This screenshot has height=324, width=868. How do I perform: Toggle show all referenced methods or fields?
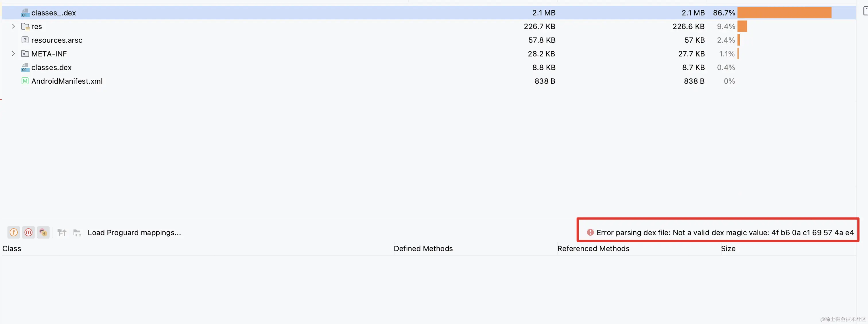(x=43, y=232)
